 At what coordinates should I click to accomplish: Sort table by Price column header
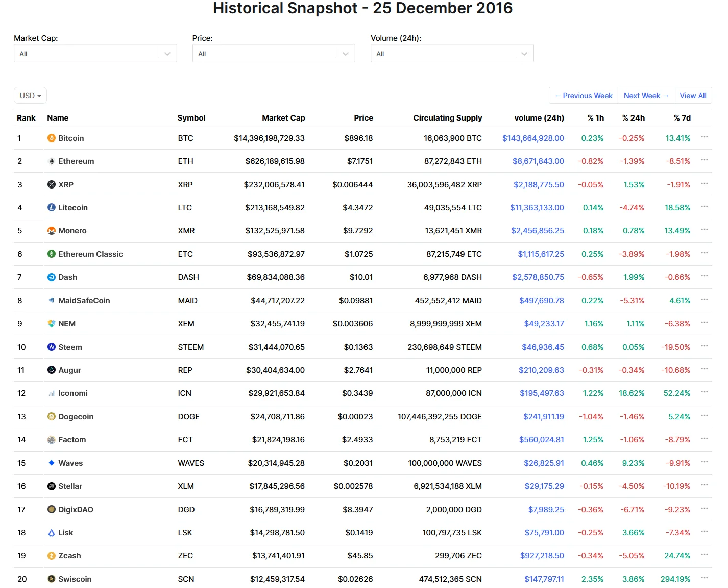363,118
